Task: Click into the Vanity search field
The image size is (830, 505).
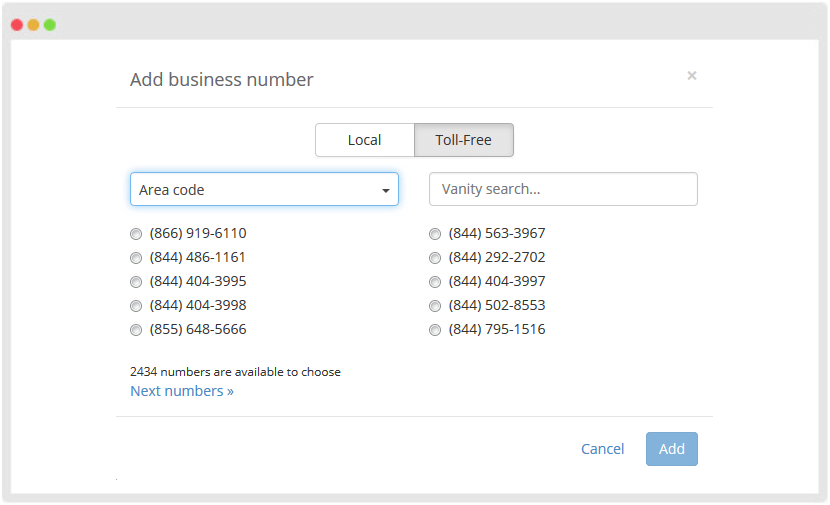Action: [x=563, y=189]
